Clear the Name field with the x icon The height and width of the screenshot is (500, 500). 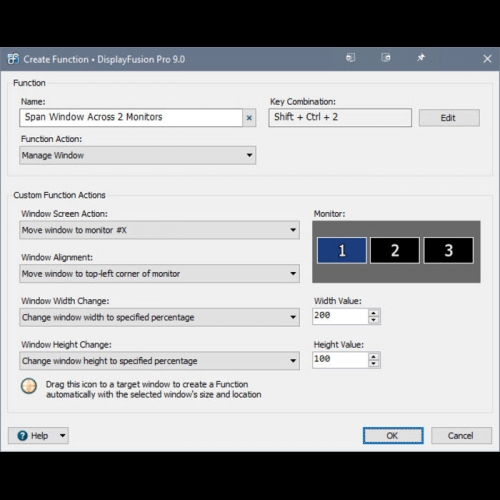coord(249,118)
